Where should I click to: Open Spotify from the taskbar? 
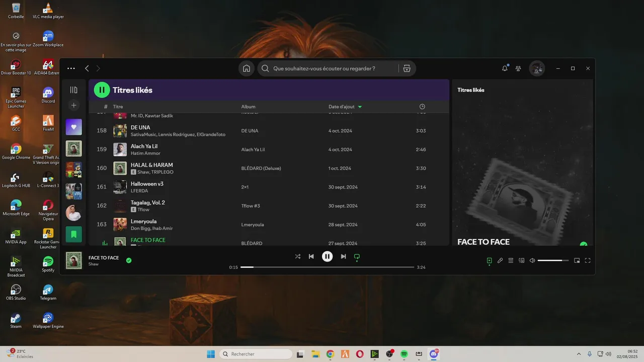coord(404,354)
